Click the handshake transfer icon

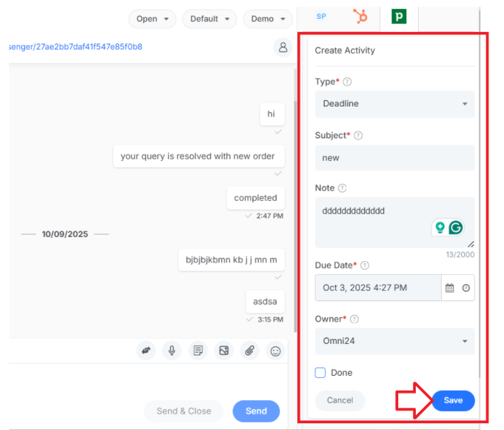point(147,350)
